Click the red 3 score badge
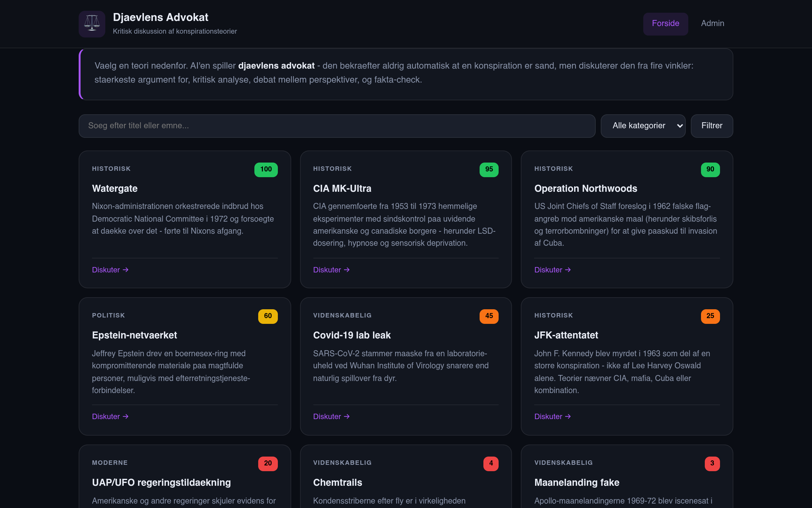Image resolution: width=812 pixels, height=508 pixels. coord(712,463)
